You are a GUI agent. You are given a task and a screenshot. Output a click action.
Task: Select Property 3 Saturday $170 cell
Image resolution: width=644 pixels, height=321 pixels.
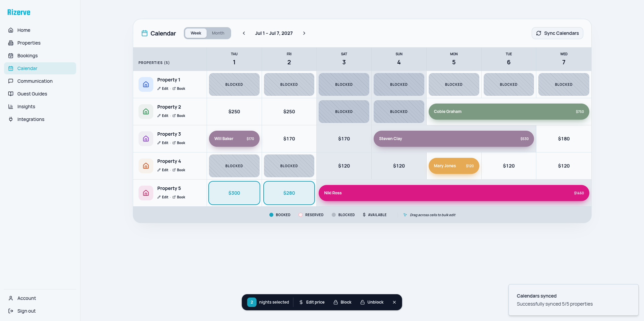point(344,139)
